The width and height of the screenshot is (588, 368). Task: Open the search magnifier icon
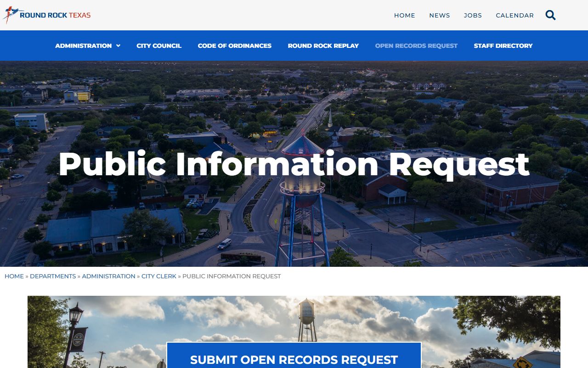[x=550, y=15]
